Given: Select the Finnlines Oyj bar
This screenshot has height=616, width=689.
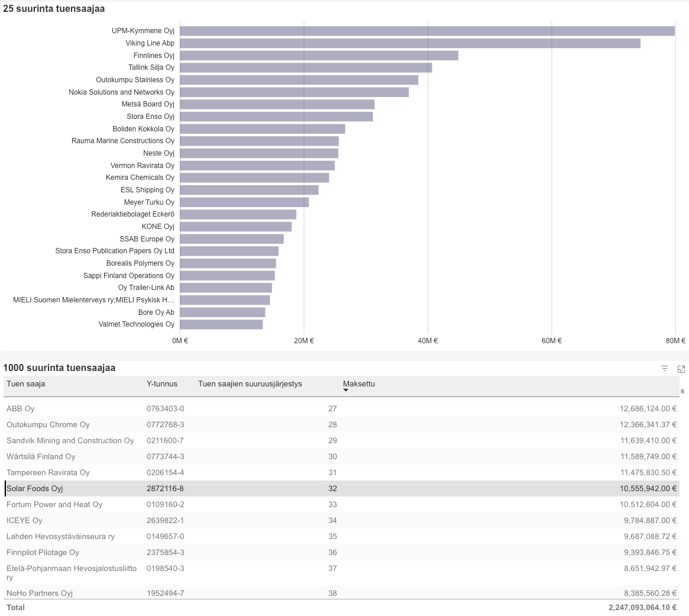Looking at the screenshot, I should point(319,56).
